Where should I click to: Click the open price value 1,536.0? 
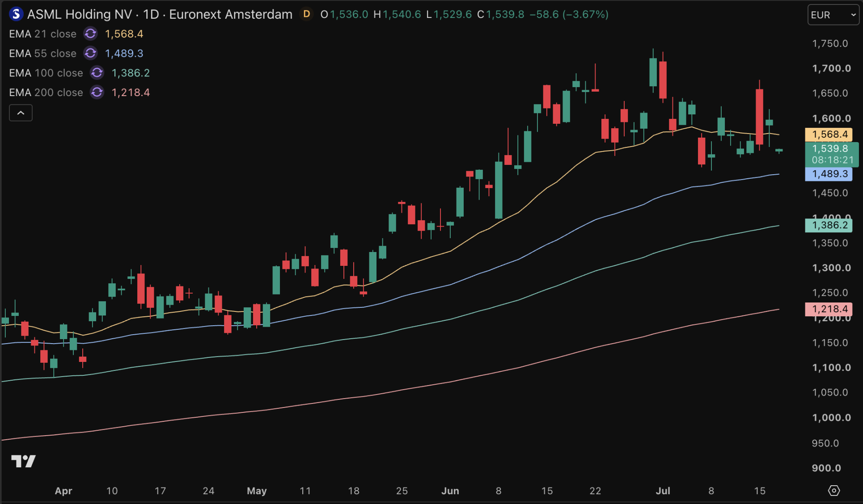click(x=349, y=14)
